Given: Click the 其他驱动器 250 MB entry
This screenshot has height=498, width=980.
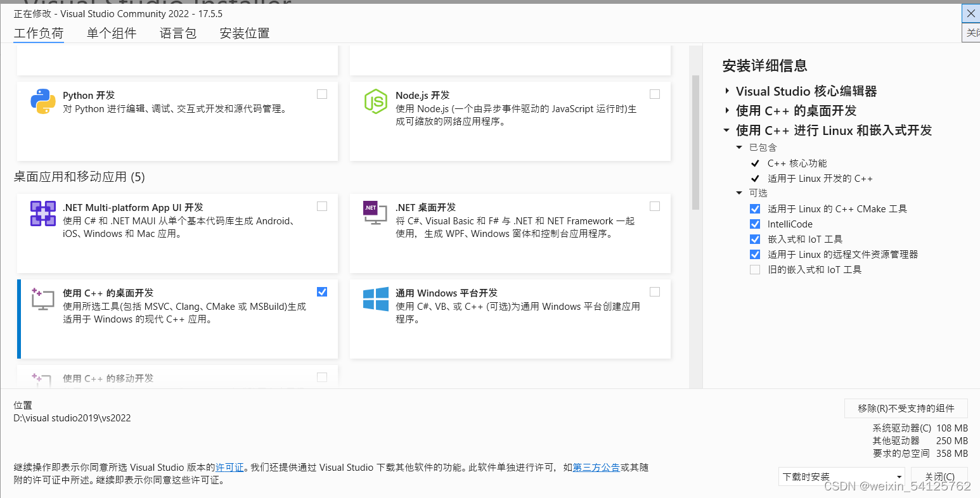Looking at the screenshot, I should pos(920,441).
